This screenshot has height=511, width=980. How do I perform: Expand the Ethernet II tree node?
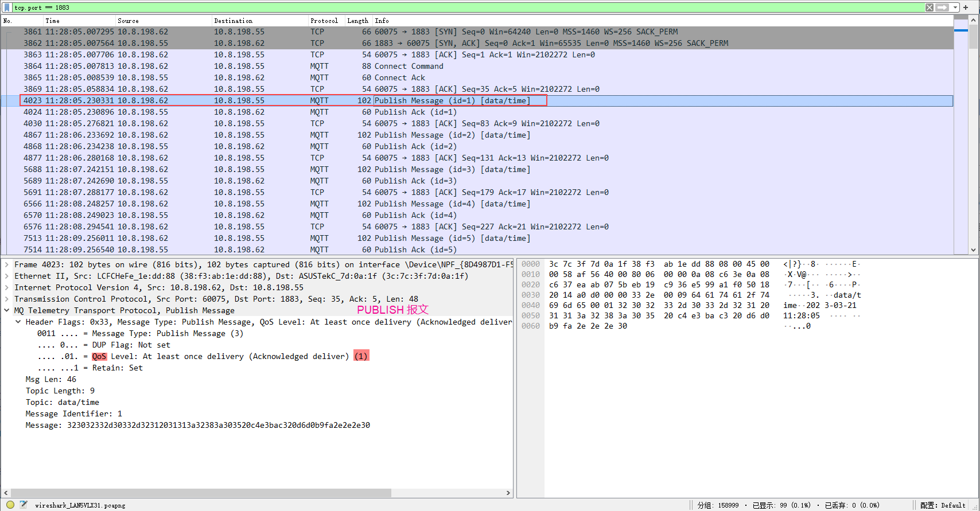pyautogui.click(x=7, y=276)
